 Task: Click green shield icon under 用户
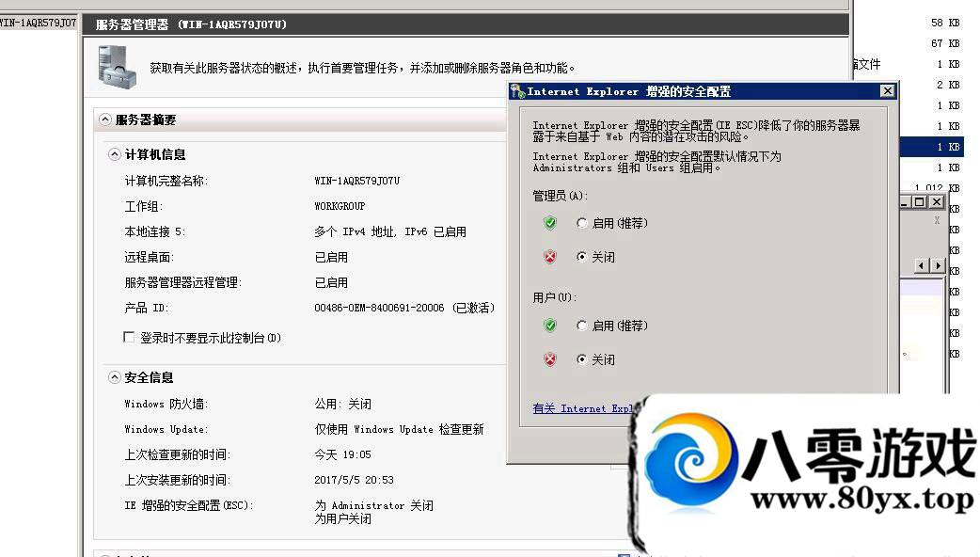click(550, 326)
